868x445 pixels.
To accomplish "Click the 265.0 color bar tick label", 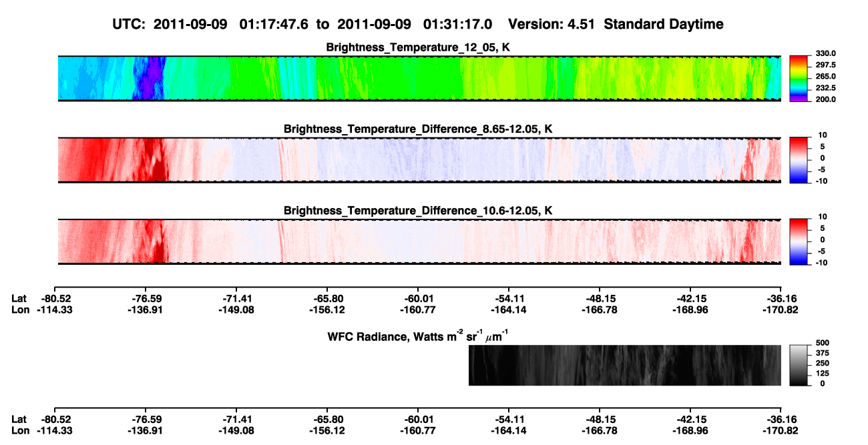I will pyautogui.click(x=826, y=76).
